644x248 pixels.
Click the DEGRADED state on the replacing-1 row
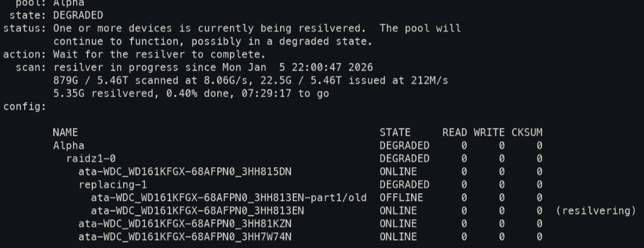(404, 185)
